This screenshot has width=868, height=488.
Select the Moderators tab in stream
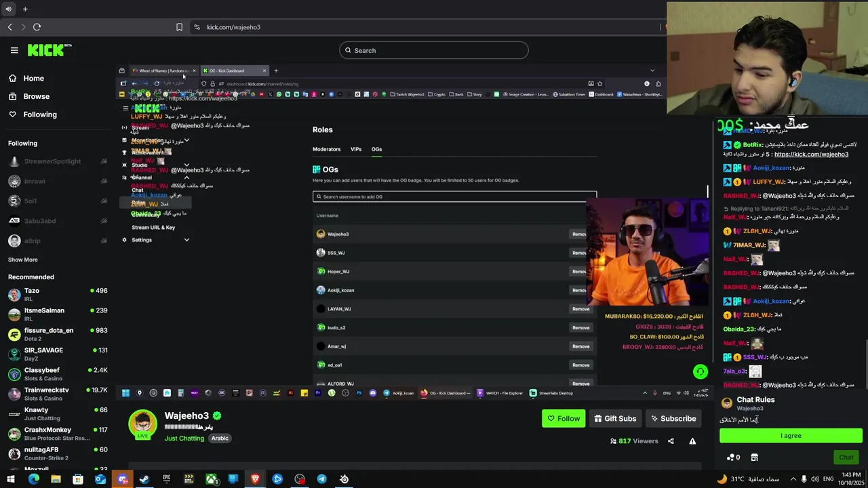click(326, 149)
